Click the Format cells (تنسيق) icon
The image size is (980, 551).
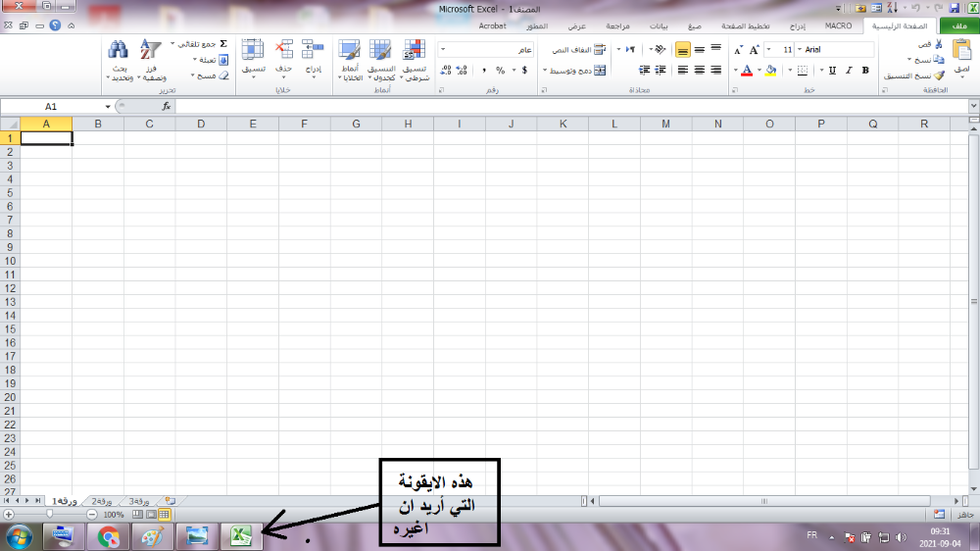point(253,49)
